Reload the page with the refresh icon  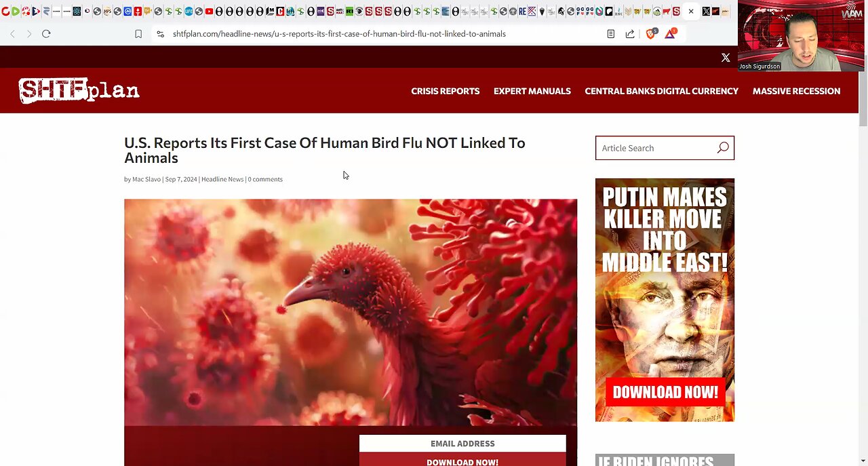click(x=46, y=34)
